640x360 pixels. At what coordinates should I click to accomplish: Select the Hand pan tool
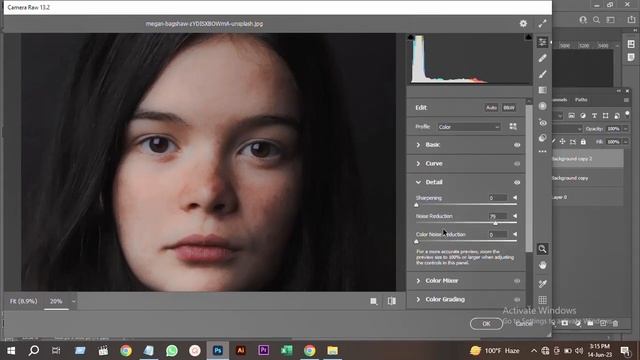tap(542, 265)
